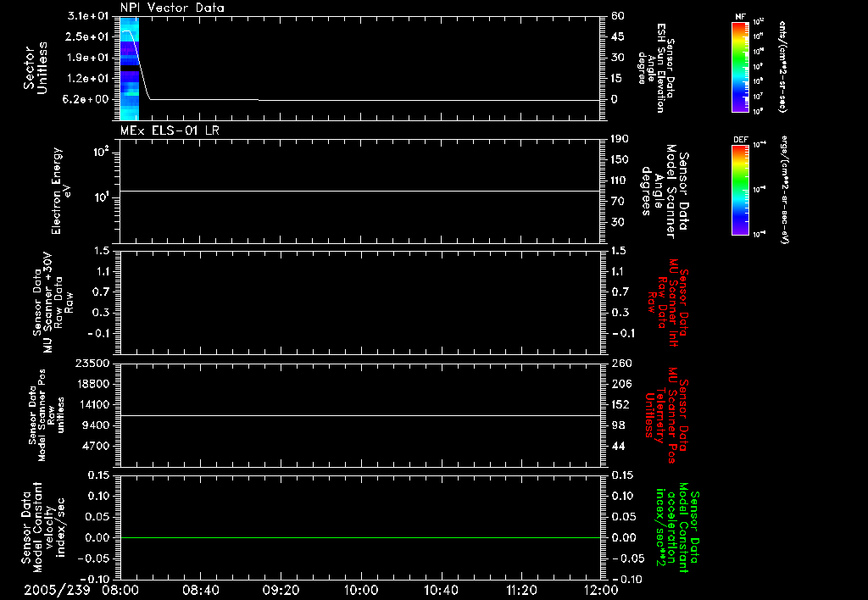Click the '152' telemetry axis value
Image resolution: width=868 pixels, height=600 pixels.
(621, 404)
